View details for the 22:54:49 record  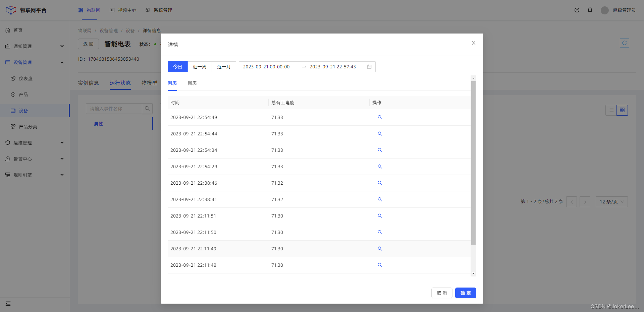coord(380,117)
